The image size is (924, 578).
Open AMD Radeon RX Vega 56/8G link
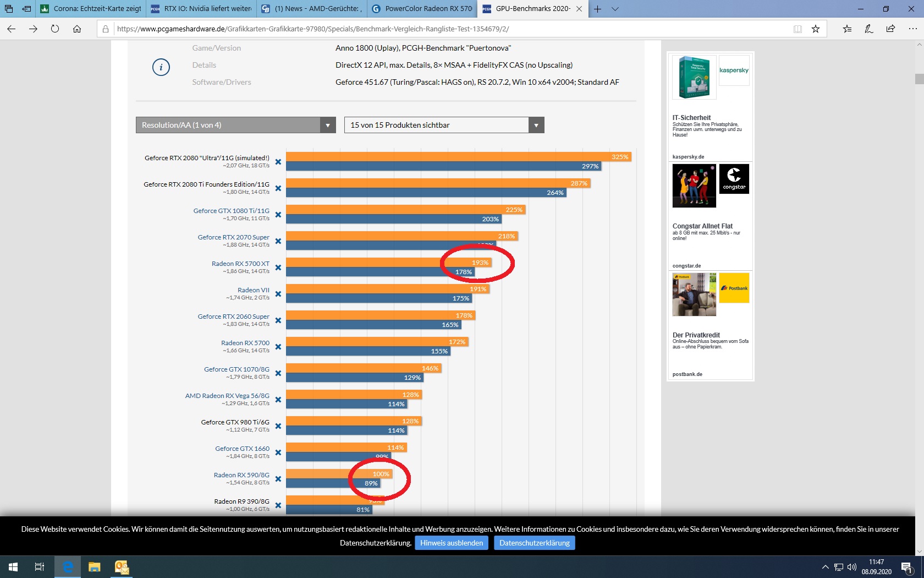(x=228, y=396)
